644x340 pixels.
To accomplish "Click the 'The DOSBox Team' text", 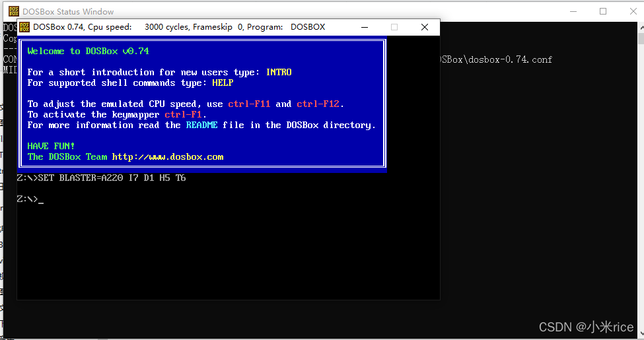I will [67, 157].
